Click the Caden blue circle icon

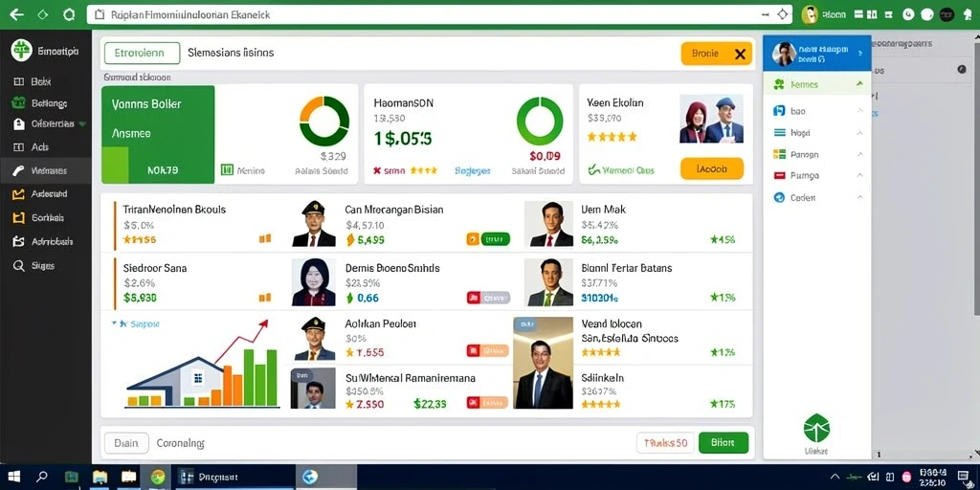tap(779, 197)
